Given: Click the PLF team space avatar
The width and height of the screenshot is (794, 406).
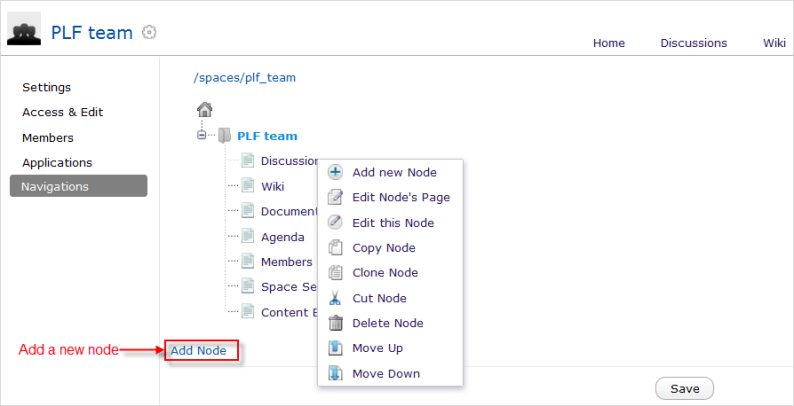Looking at the screenshot, I should (x=24, y=32).
